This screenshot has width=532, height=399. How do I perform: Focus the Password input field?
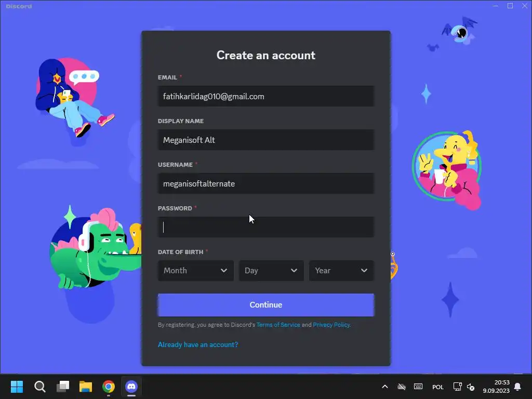tap(265, 227)
